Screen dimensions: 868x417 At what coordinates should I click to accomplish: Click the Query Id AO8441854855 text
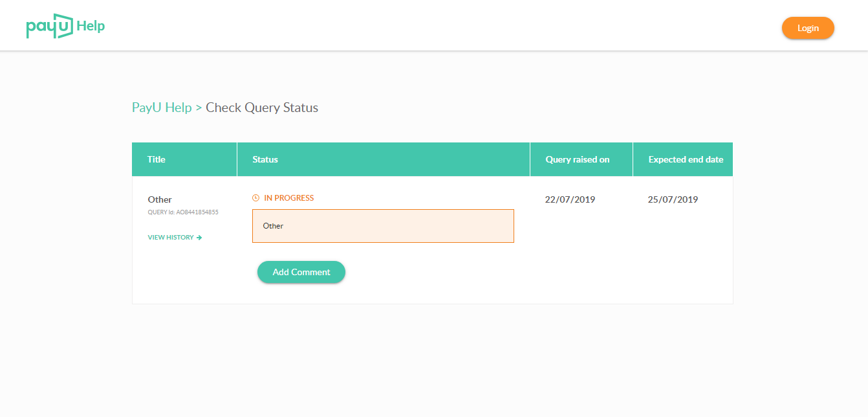[183, 212]
